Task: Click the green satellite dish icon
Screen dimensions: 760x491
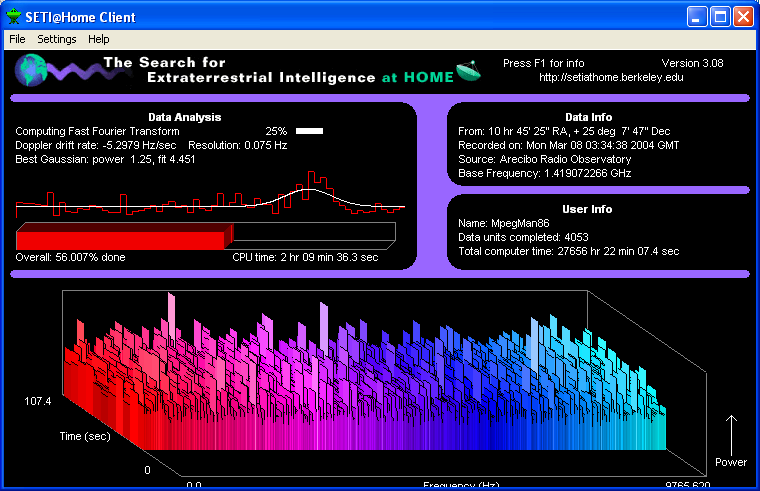Action: 468,71
